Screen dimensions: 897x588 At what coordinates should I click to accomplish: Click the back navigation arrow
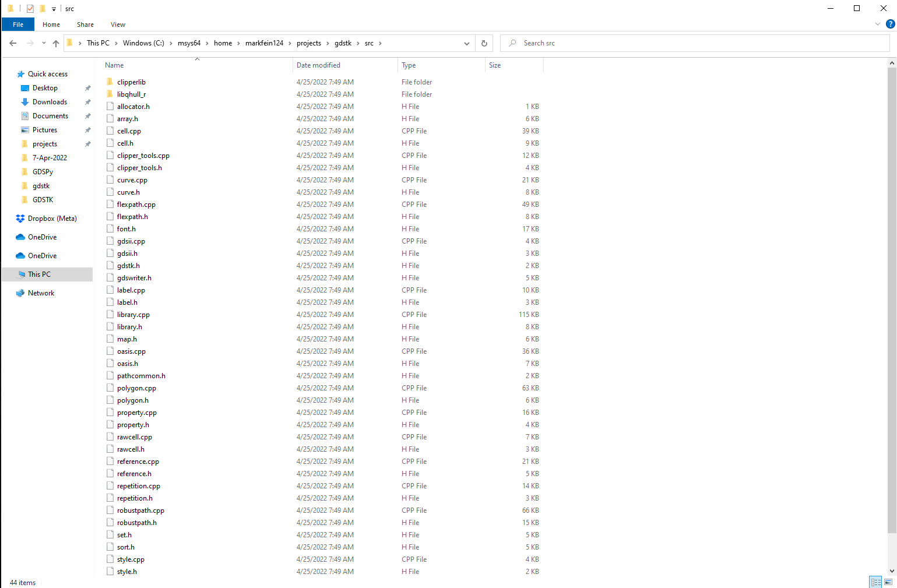tap(13, 43)
